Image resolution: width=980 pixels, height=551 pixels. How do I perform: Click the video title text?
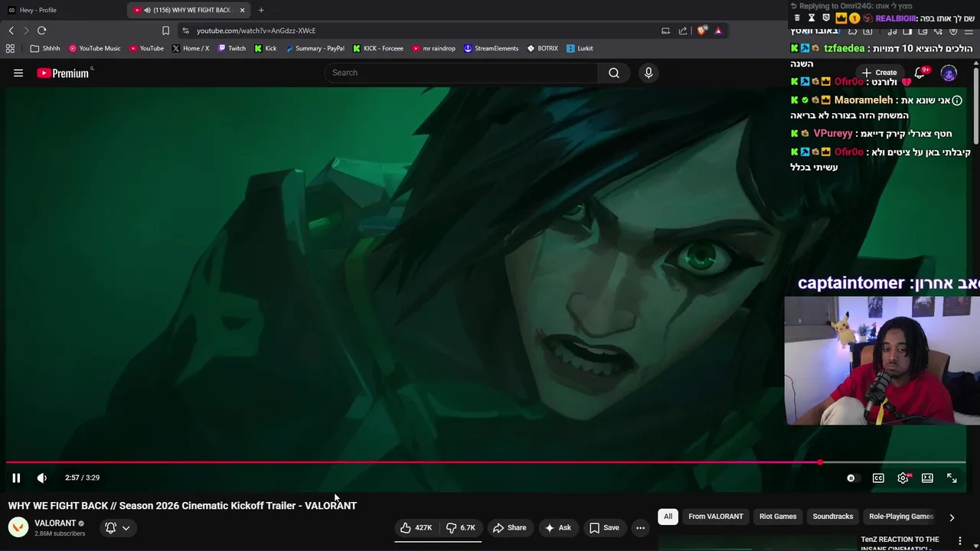(x=182, y=506)
